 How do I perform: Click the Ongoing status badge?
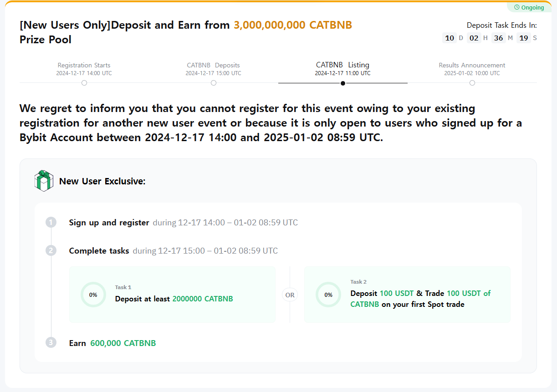pos(529,7)
